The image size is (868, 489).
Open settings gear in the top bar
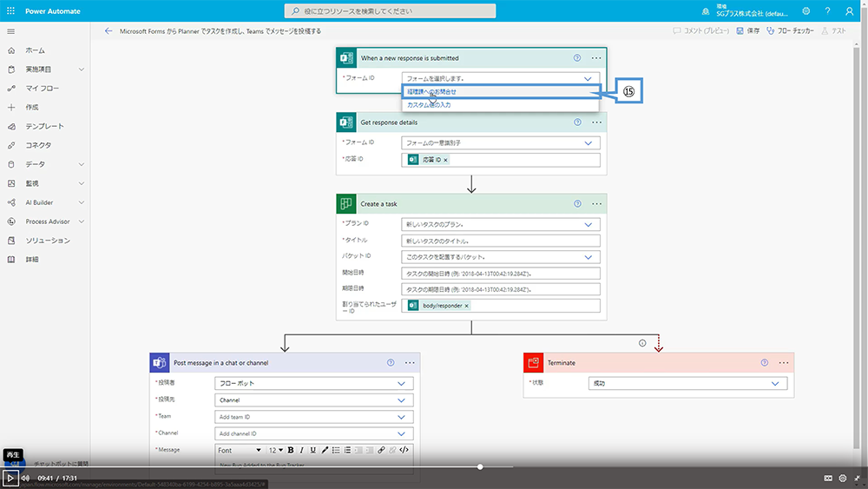[806, 11]
